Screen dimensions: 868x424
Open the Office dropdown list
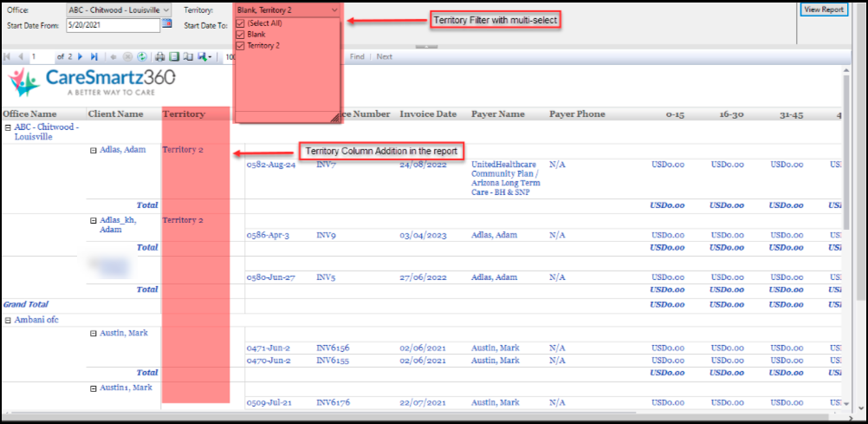165,10
